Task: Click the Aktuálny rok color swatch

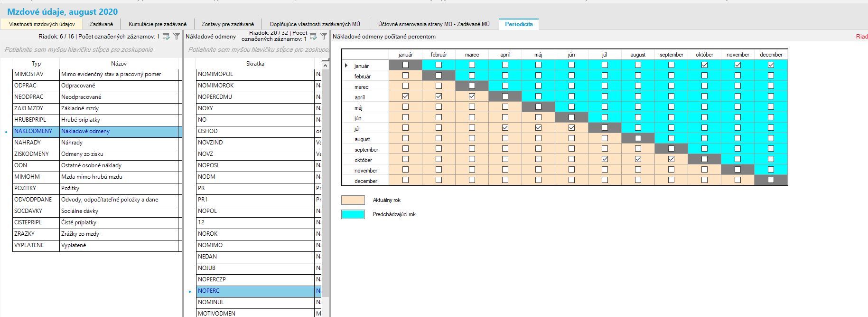Action: 353,200
